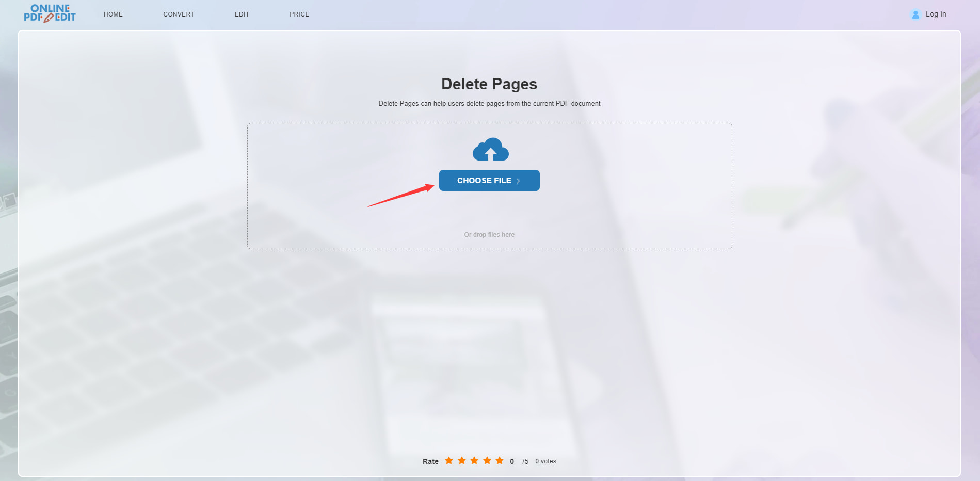Click the user avatar icon beside Log in
The image size is (980, 481).
[x=915, y=14]
